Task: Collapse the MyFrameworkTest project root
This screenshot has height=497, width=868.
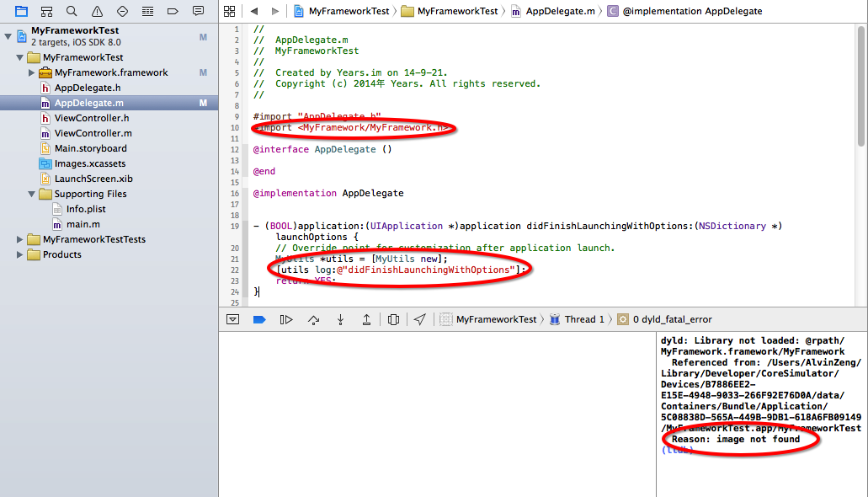Action: coord(8,36)
